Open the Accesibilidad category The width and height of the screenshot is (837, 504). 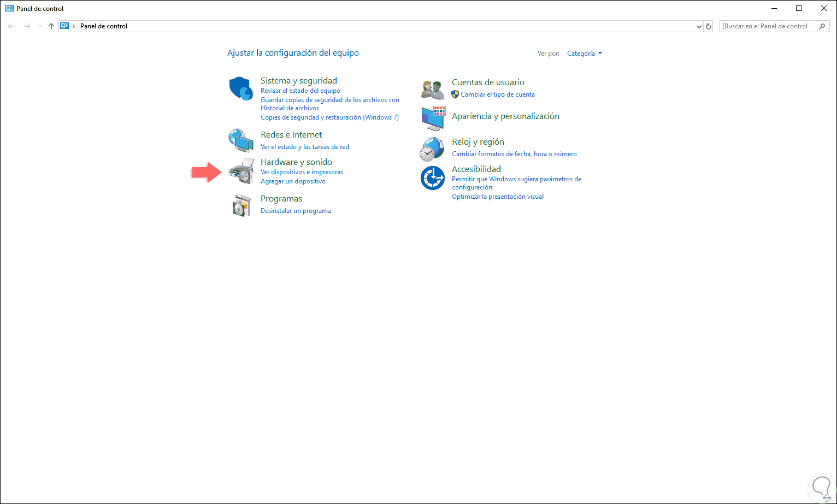click(476, 169)
